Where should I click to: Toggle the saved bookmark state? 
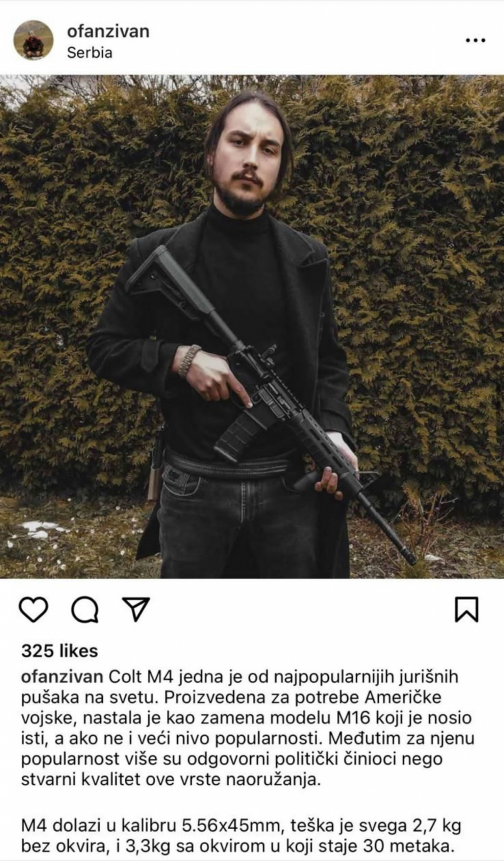click(x=466, y=609)
